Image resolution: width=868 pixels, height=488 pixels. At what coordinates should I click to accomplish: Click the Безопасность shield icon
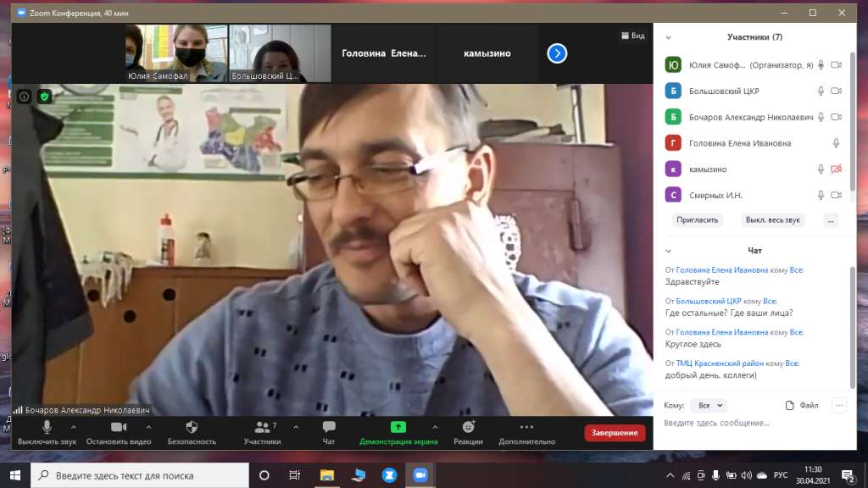[x=192, y=427]
